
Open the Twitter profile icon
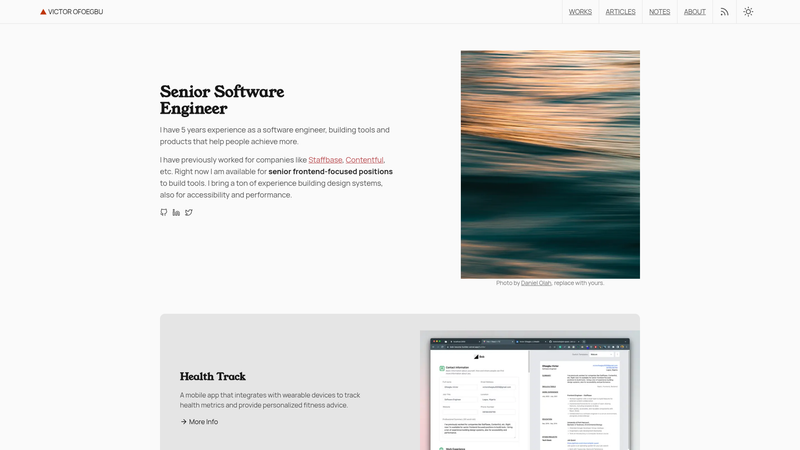point(189,212)
